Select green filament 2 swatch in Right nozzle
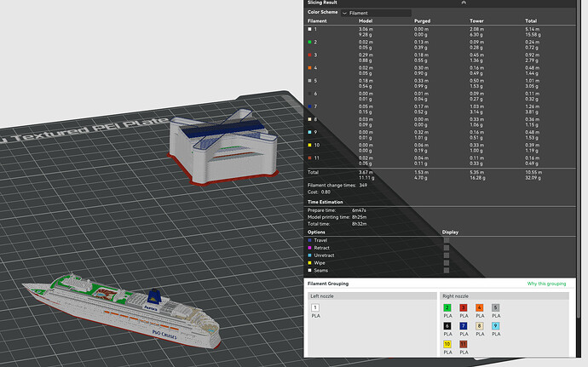The height and width of the screenshot is (367, 588). point(447,307)
